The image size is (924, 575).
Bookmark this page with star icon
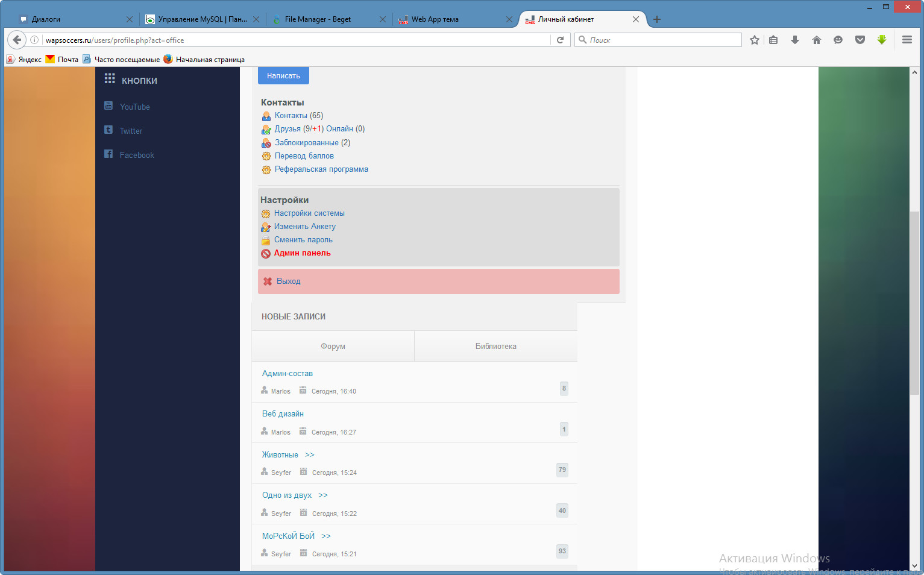pos(754,40)
